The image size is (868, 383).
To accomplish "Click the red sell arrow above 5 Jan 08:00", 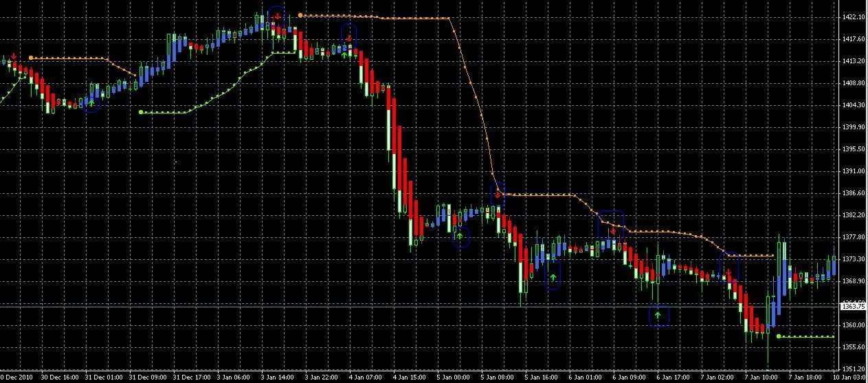I will click(x=498, y=195).
